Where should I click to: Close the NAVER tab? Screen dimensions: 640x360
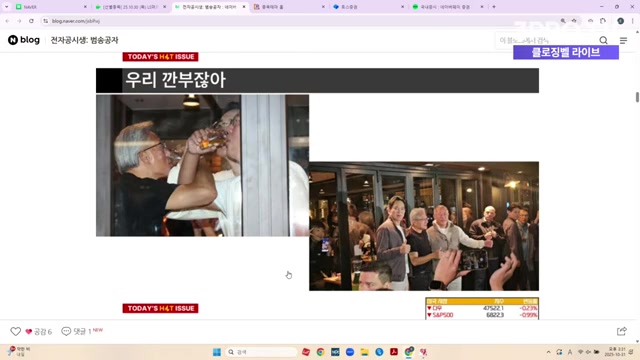click(85, 7)
